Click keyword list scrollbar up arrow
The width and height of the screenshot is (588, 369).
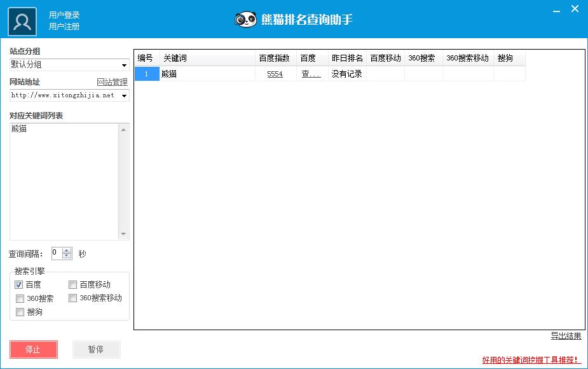(123, 130)
